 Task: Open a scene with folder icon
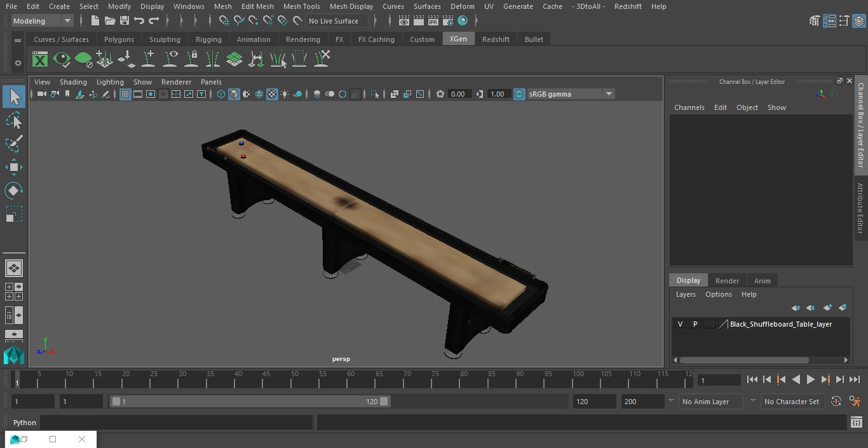(x=109, y=21)
